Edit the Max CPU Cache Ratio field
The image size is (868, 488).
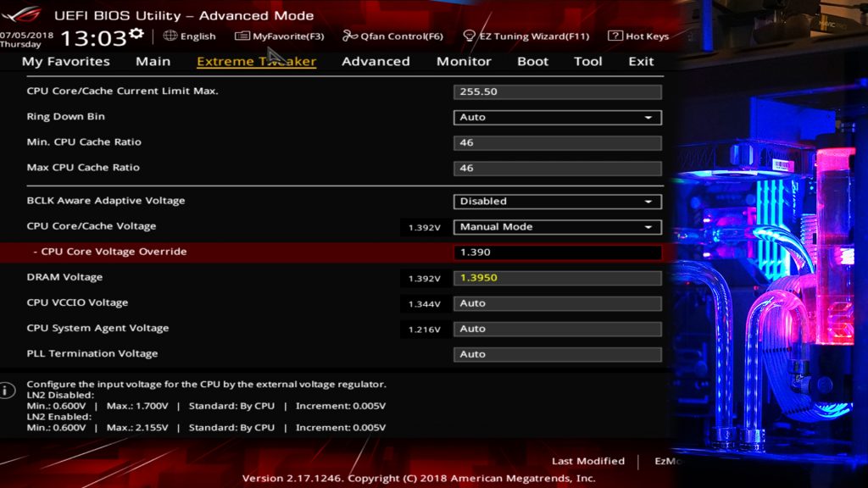click(558, 169)
